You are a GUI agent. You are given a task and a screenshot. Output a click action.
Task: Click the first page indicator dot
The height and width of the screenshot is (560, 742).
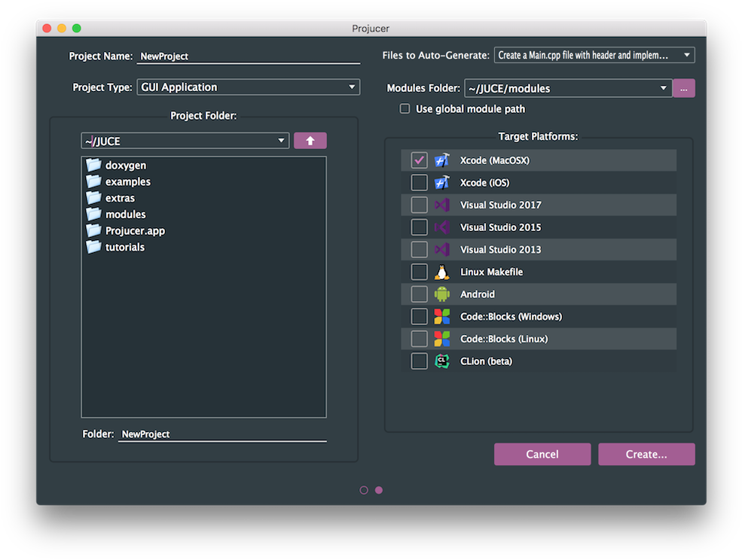(x=364, y=489)
